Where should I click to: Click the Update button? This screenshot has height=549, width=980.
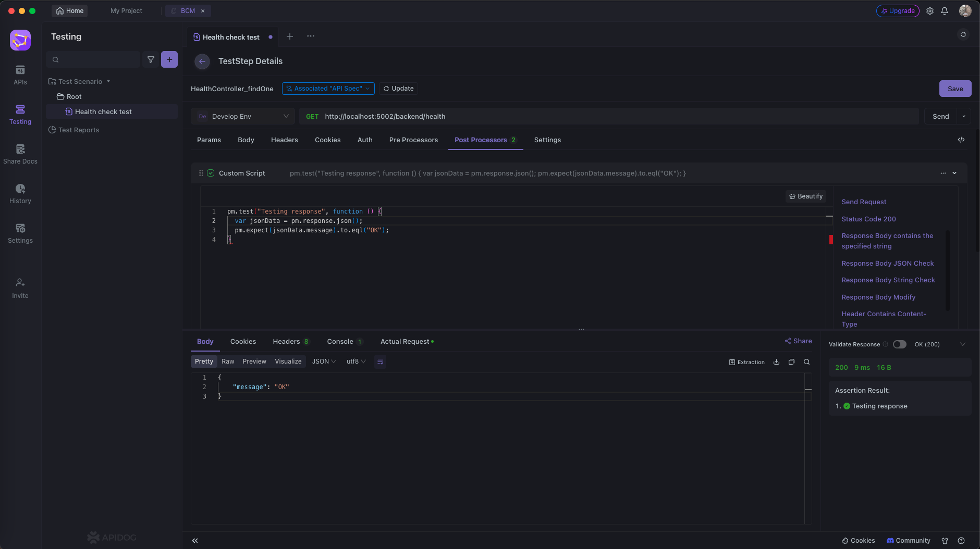pyautogui.click(x=399, y=89)
